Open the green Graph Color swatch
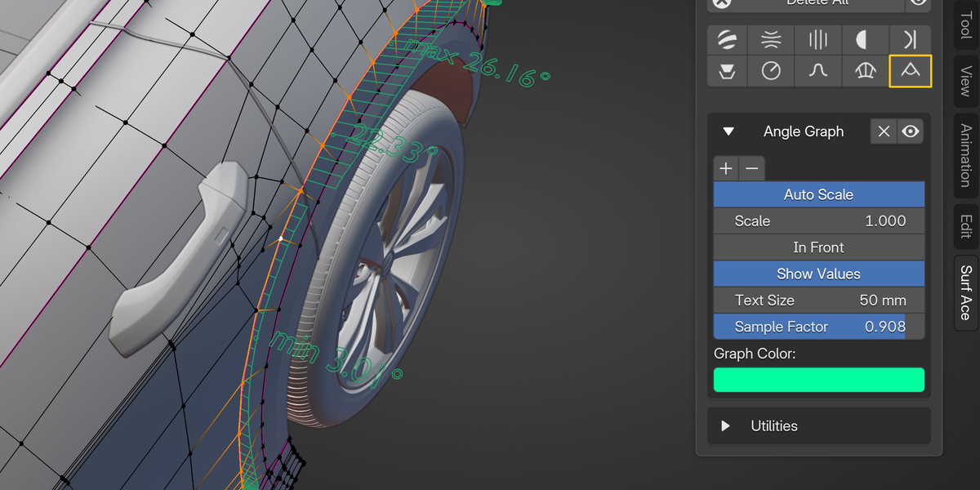Viewport: 980px width, 490px height. click(818, 380)
